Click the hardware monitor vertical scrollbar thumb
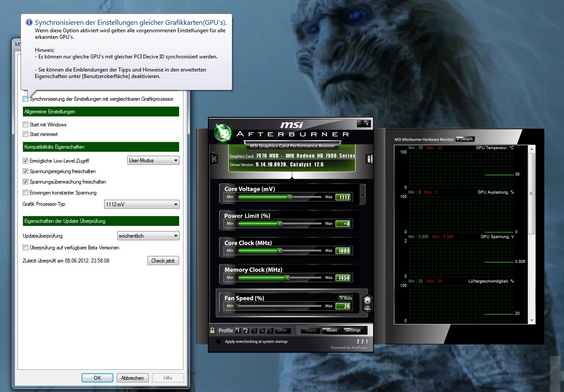564x392 pixels. (x=531, y=193)
